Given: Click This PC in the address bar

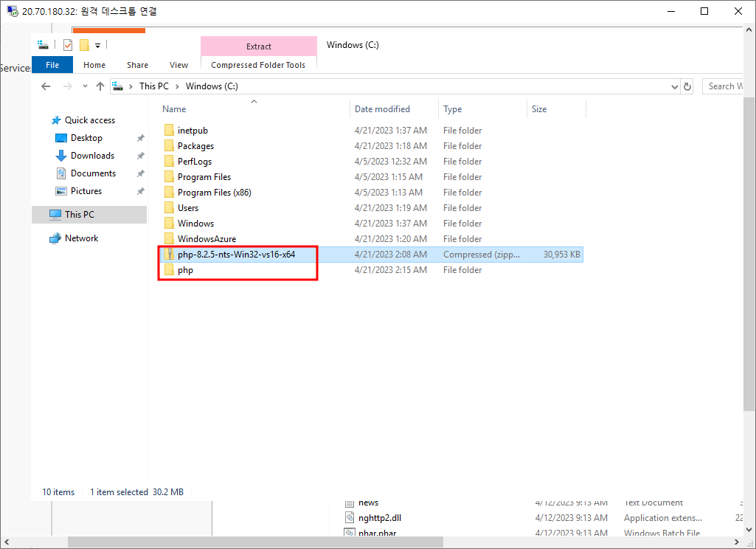Looking at the screenshot, I should click(x=154, y=86).
